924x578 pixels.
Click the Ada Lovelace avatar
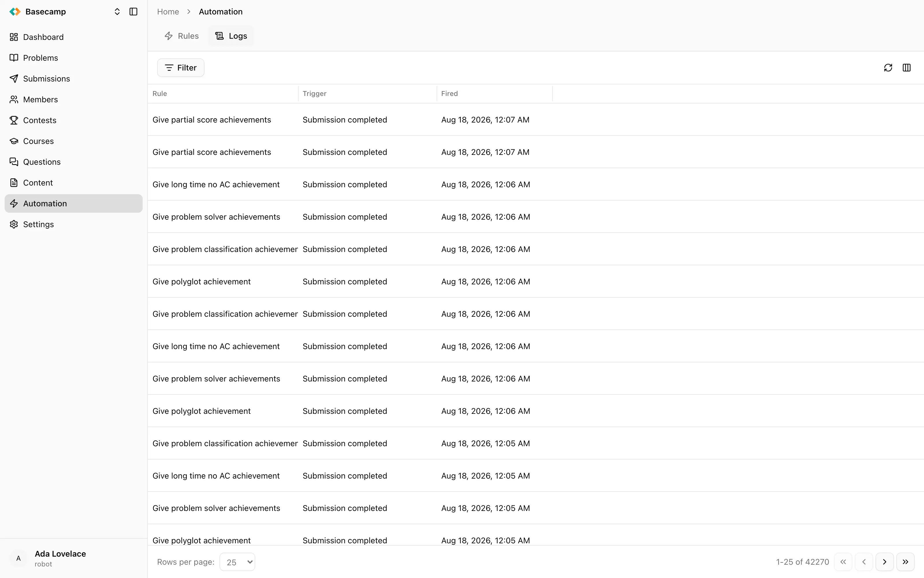pyautogui.click(x=18, y=559)
